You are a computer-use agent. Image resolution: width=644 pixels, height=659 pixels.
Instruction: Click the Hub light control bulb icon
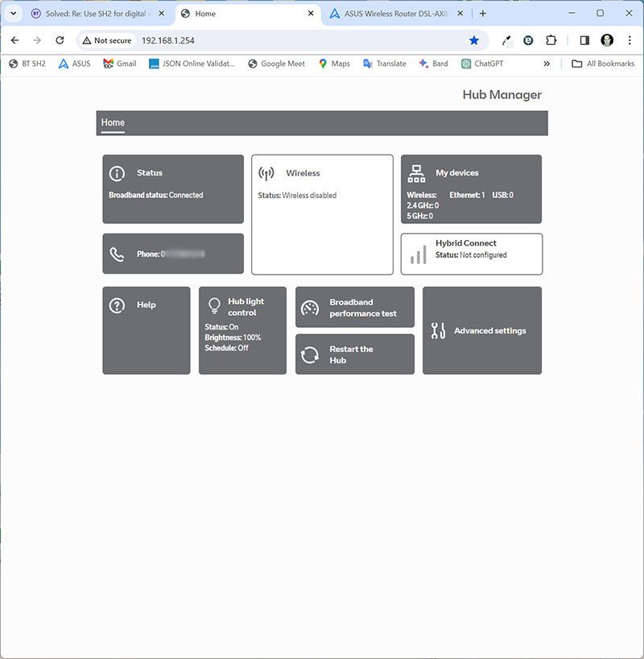point(214,305)
